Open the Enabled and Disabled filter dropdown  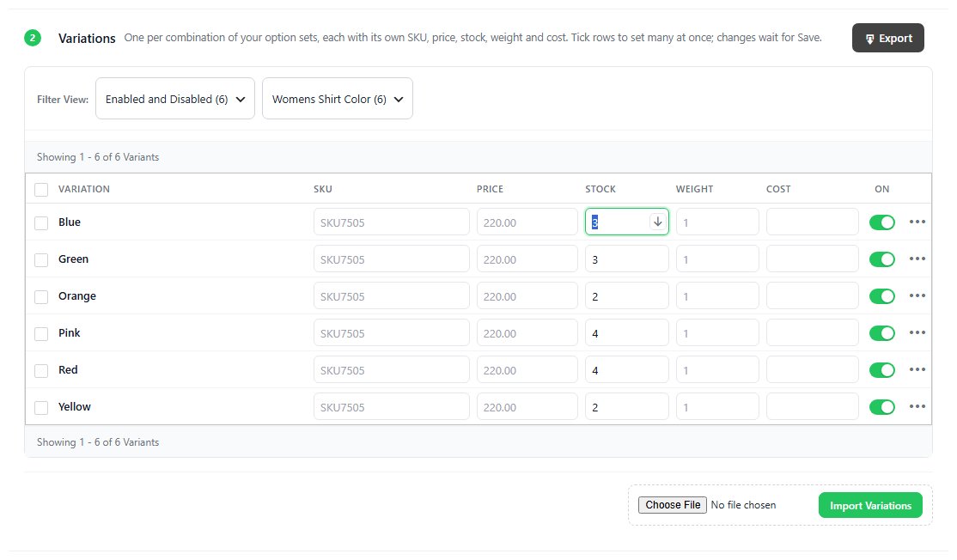(x=175, y=99)
